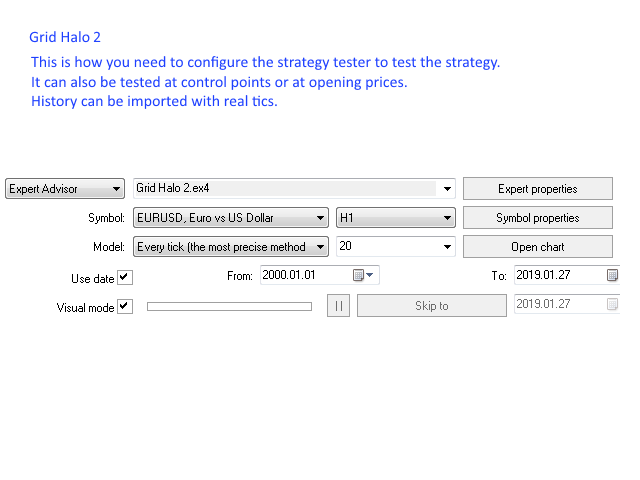Click the Open chart button
This screenshot has height=480, width=640.
(x=538, y=247)
